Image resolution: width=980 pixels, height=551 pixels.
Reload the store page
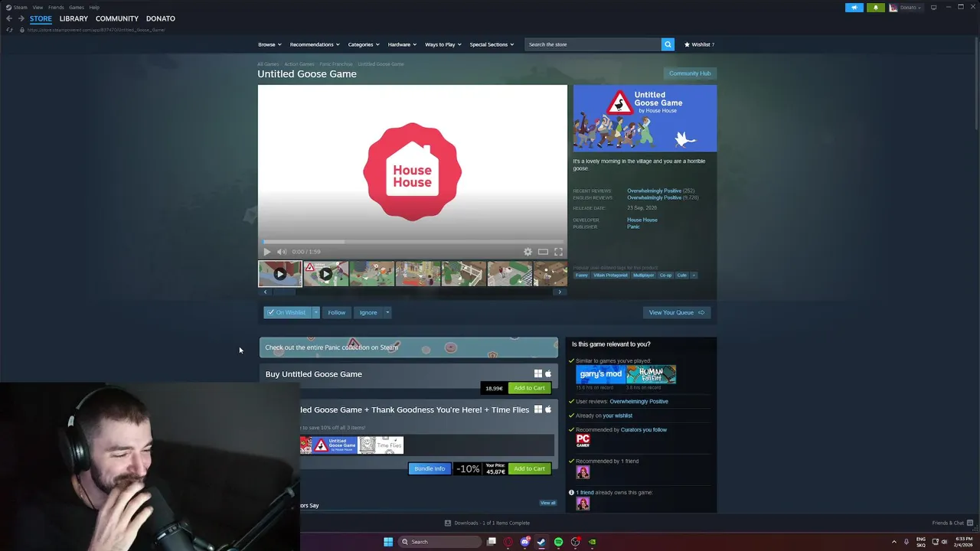tap(9, 30)
